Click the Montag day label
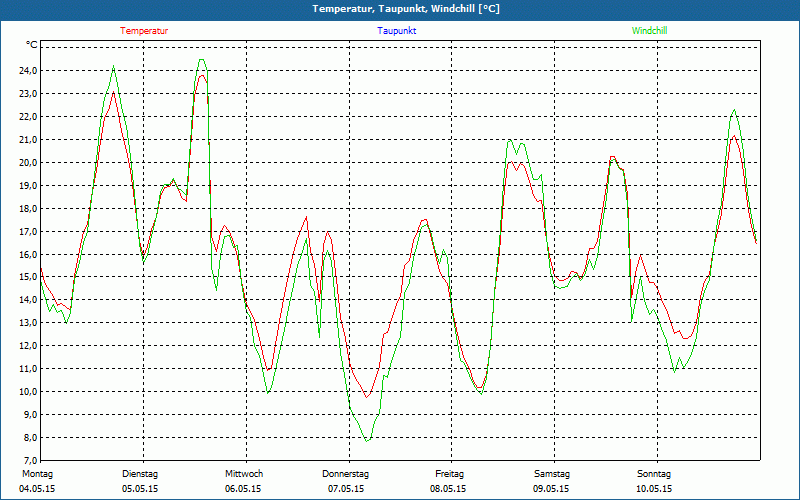 click(37, 474)
